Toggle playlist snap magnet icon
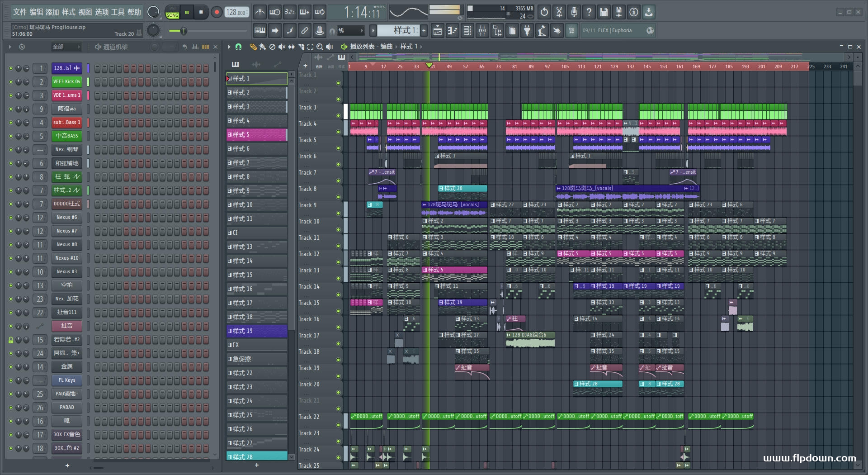The width and height of the screenshot is (868, 475). click(239, 47)
